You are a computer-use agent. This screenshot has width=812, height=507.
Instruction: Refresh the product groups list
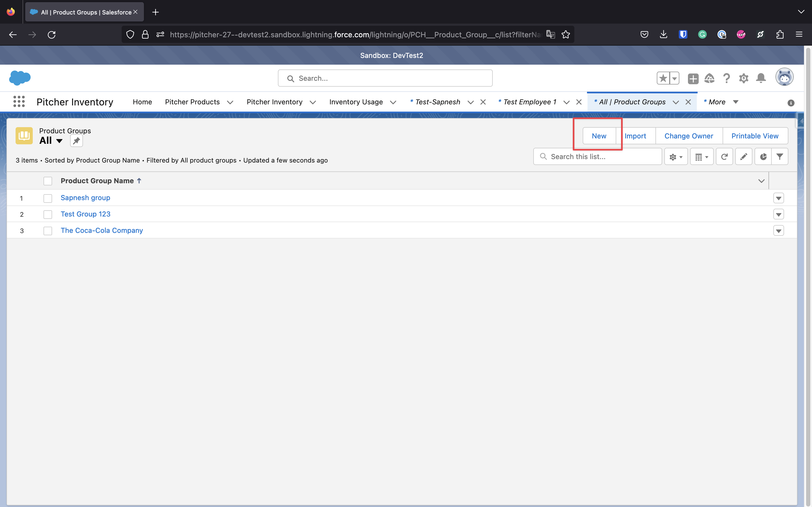(x=724, y=157)
